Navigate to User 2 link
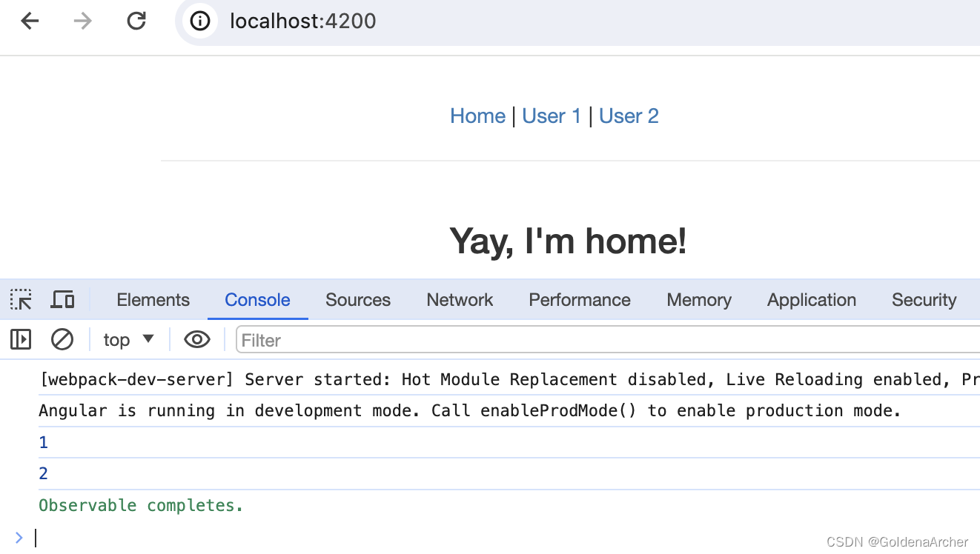 (x=629, y=116)
